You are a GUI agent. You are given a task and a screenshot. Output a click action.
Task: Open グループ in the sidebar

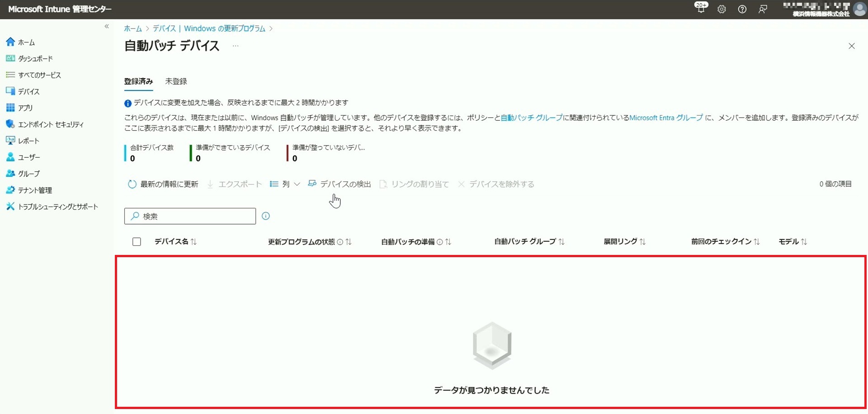pyautogui.click(x=23, y=174)
